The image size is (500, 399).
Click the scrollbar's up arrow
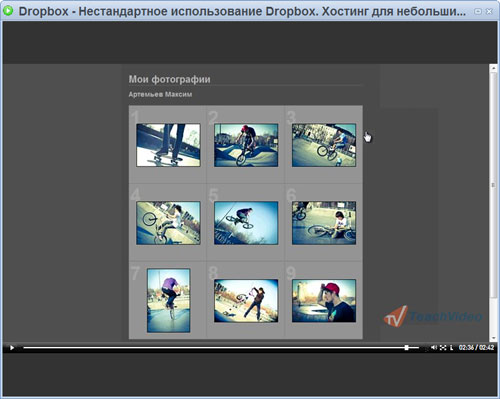(493, 68)
